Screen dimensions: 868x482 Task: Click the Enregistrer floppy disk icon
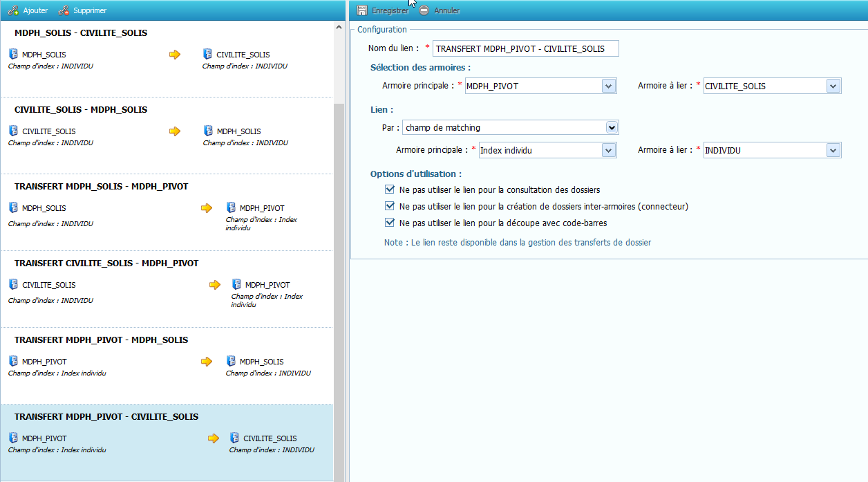click(x=362, y=10)
